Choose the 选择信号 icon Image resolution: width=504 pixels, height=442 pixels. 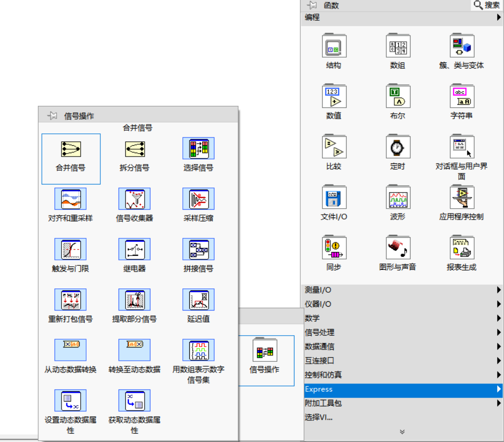198,149
